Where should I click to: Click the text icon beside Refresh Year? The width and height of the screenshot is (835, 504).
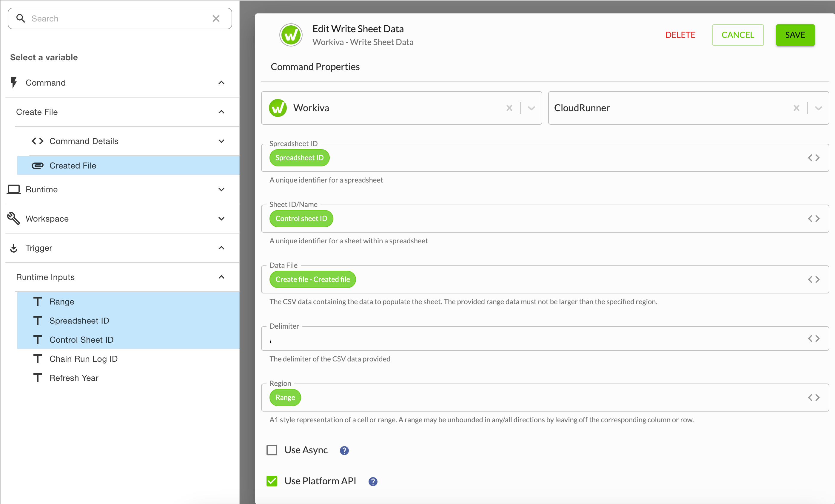click(x=38, y=378)
